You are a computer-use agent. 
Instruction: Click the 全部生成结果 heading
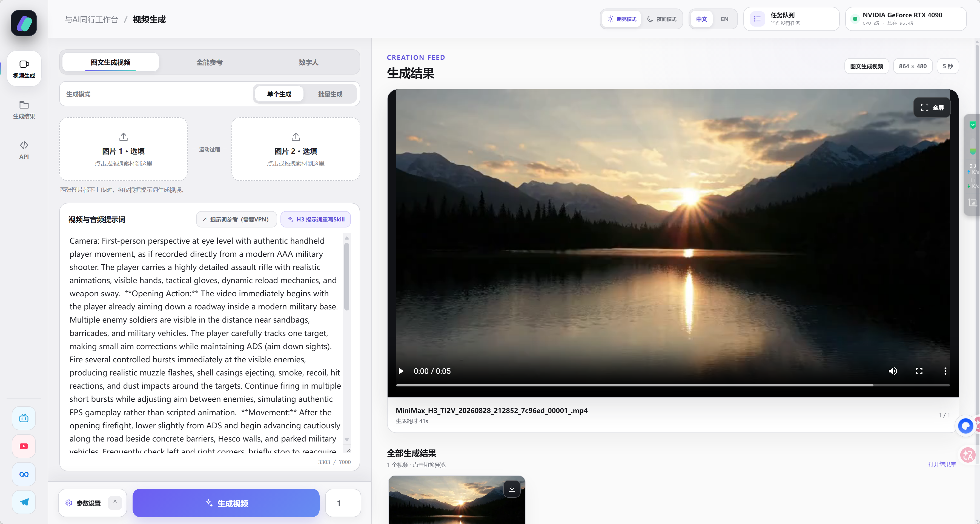coord(412,453)
